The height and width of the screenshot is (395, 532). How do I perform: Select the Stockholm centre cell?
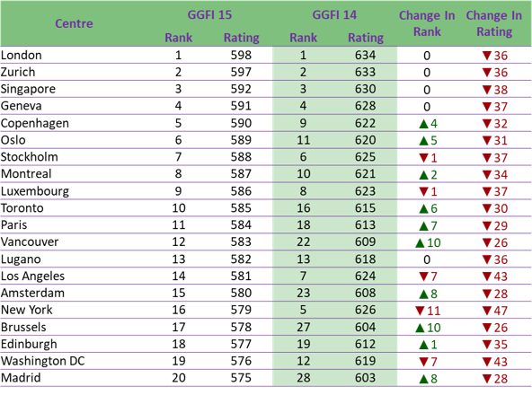30,157
